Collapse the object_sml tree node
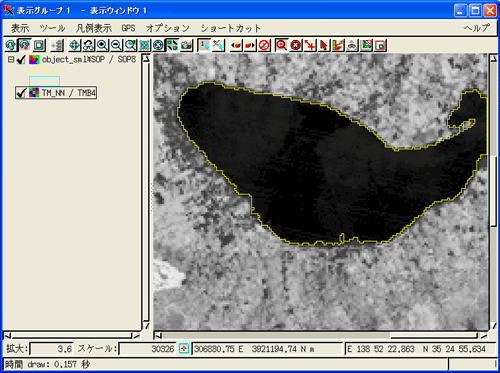 [x=11, y=59]
